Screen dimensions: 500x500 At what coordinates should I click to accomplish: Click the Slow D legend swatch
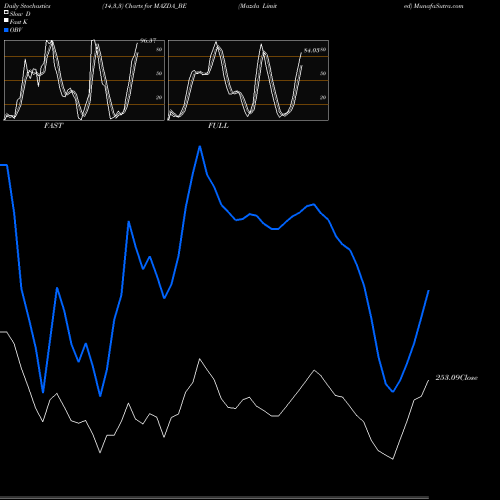point(6,12)
